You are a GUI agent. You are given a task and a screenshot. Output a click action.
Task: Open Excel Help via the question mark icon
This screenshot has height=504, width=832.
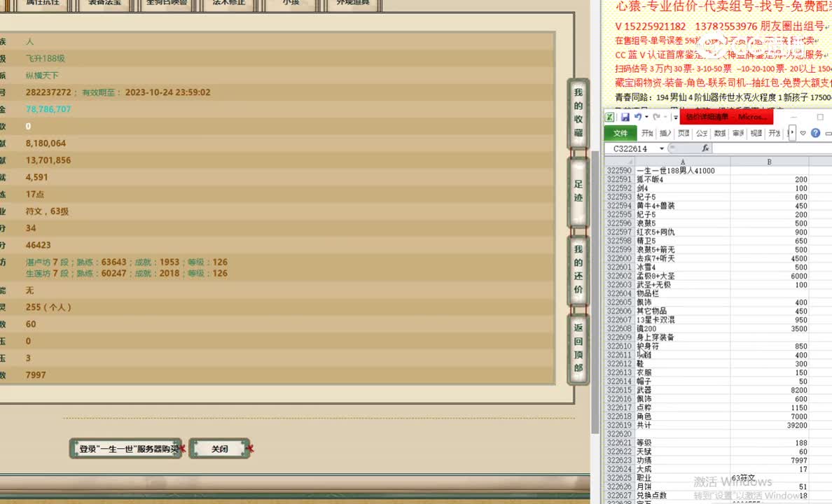(x=814, y=133)
